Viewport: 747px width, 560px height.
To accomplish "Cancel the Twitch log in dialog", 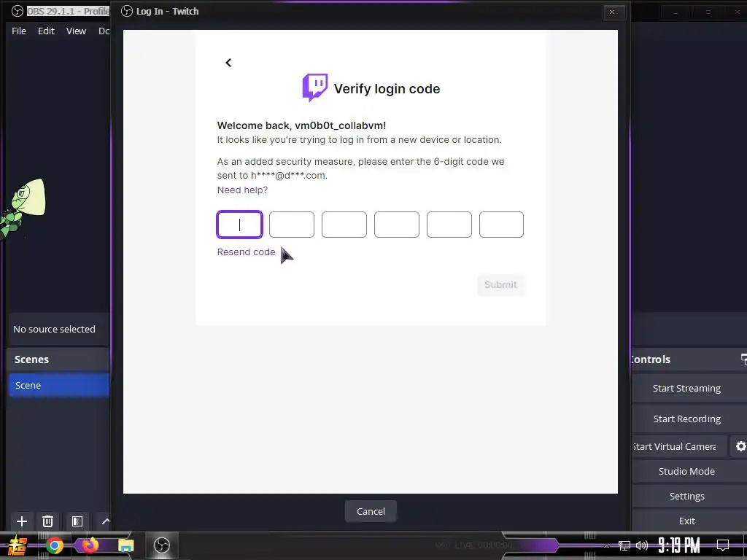I will (x=371, y=511).
